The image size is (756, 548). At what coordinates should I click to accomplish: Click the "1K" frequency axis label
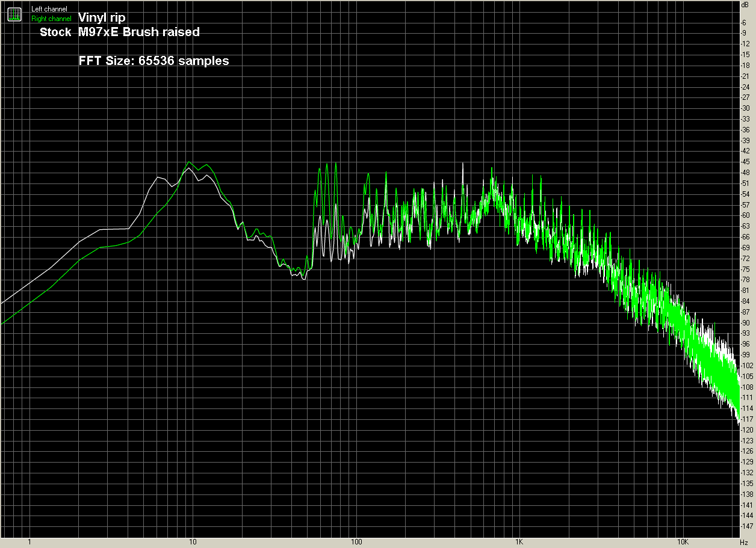[519, 543]
